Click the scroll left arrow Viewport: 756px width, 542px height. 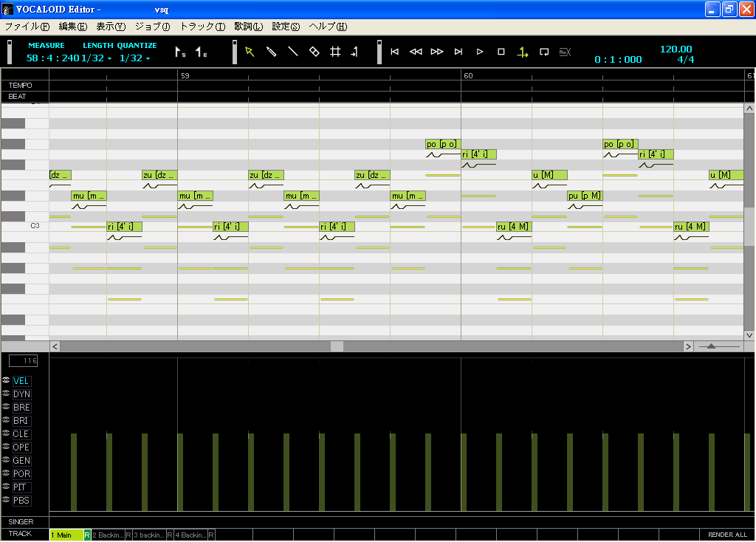pyautogui.click(x=55, y=346)
